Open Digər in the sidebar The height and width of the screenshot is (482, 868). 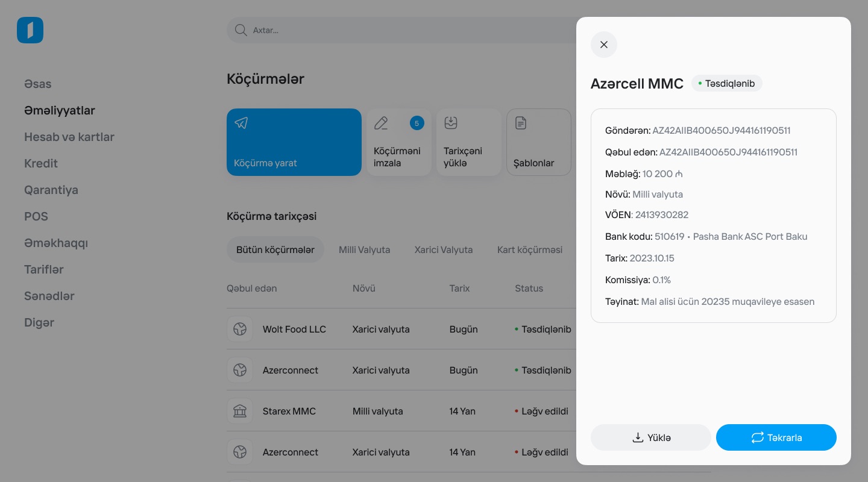[x=39, y=322]
